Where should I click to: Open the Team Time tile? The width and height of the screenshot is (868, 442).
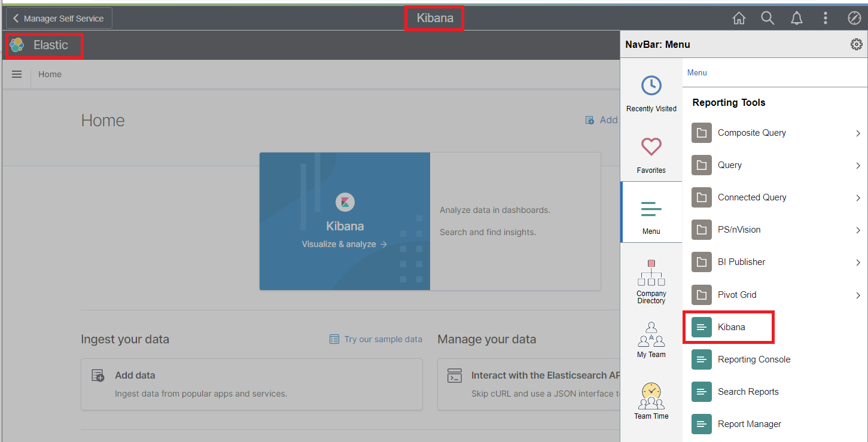pyautogui.click(x=651, y=401)
